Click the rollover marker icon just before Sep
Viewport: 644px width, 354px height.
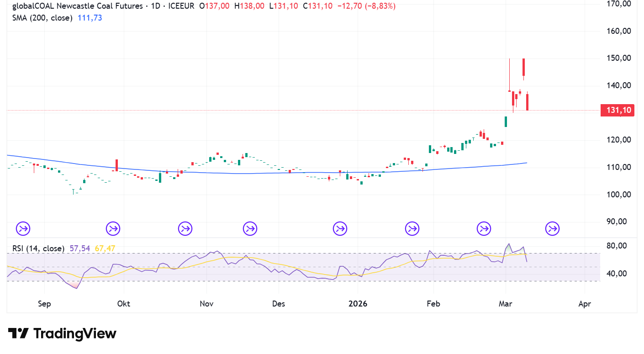point(23,228)
